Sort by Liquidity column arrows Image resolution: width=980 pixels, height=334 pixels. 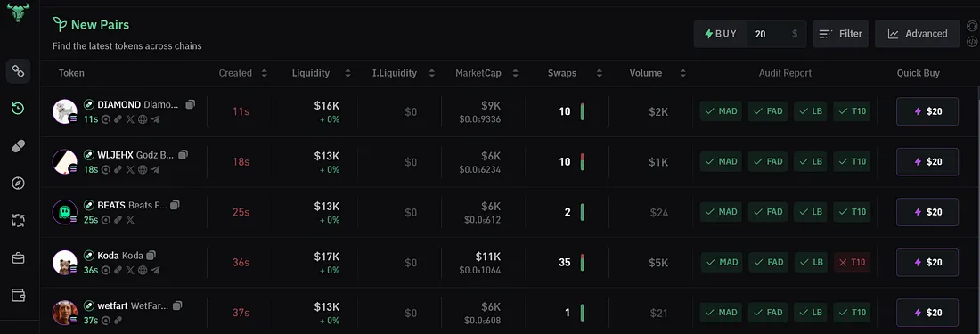[347, 73]
